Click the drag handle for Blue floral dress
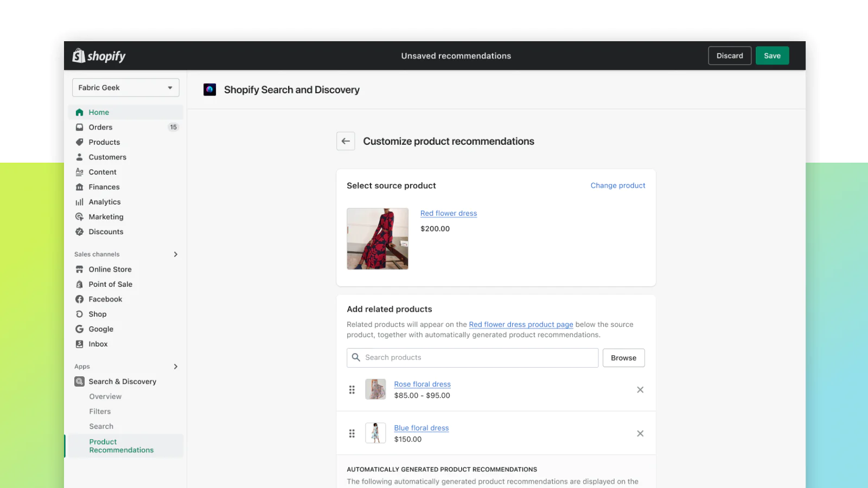Image resolution: width=868 pixels, height=488 pixels. 352,433
